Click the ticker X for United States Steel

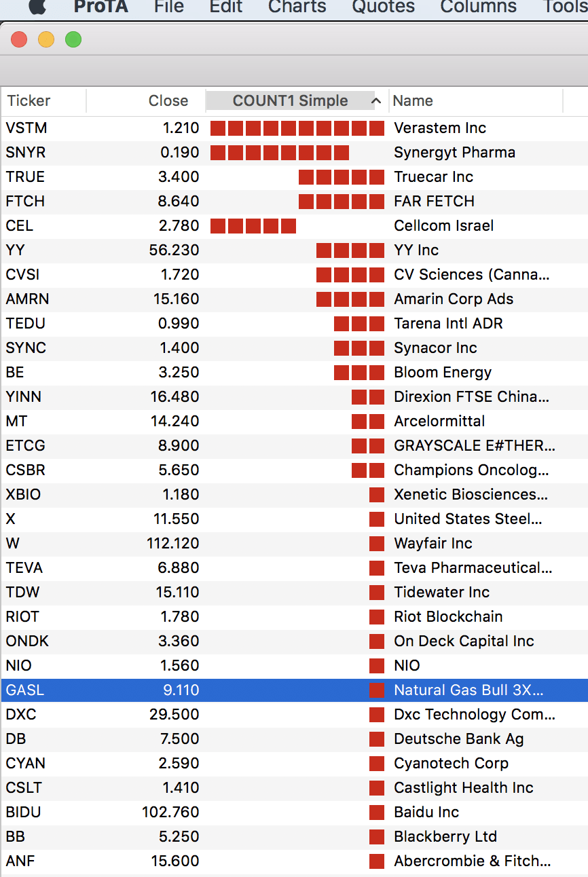pos(10,519)
